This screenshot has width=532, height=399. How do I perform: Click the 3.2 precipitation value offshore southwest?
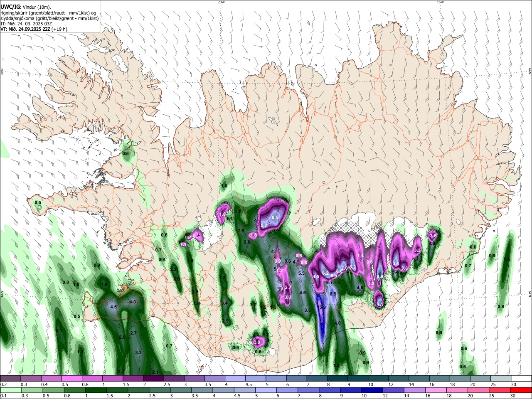pos(139,352)
